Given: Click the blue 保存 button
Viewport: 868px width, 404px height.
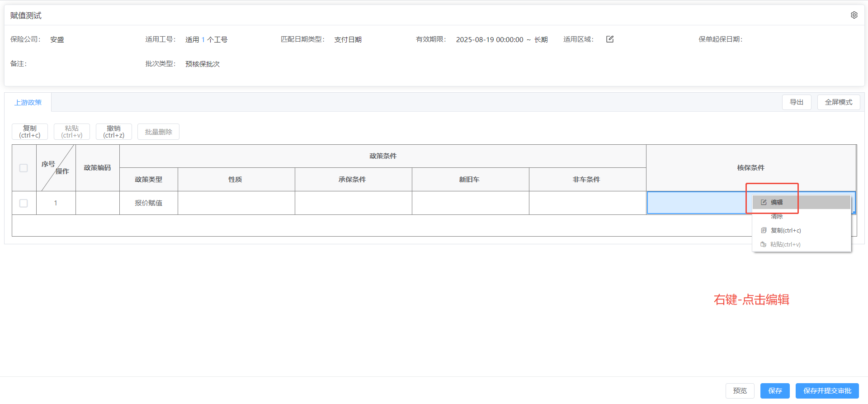Looking at the screenshot, I should pyautogui.click(x=775, y=391).
